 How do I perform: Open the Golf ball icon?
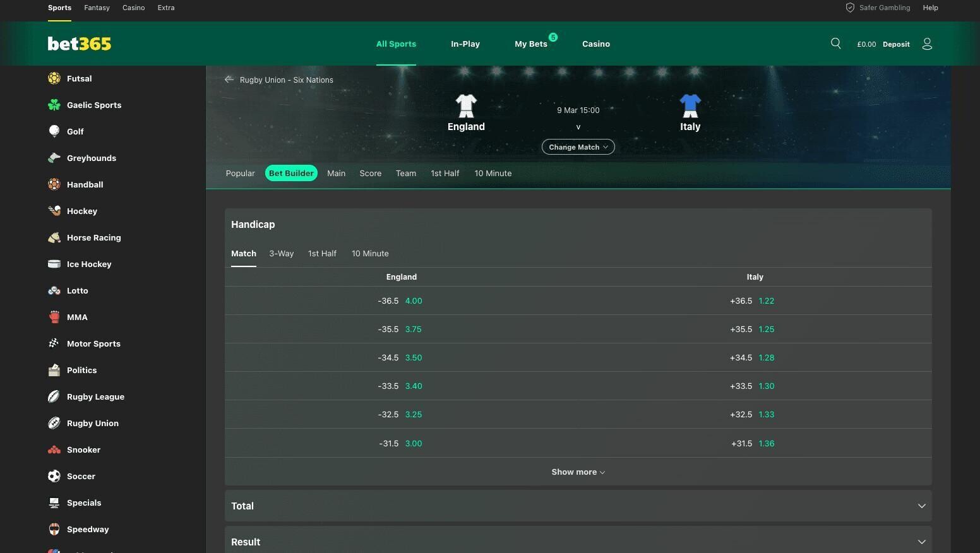54,131
